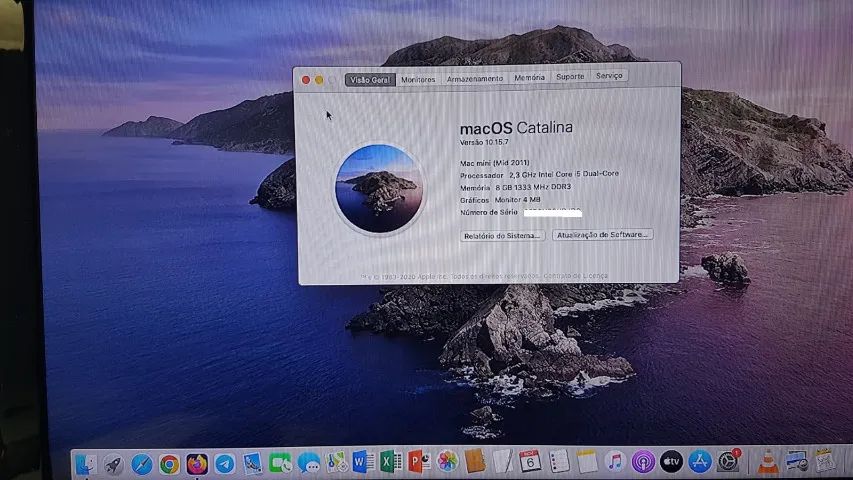Screen dimensions: 853x480
Task: Open Firefox from the dock
Action: (197, 464)
